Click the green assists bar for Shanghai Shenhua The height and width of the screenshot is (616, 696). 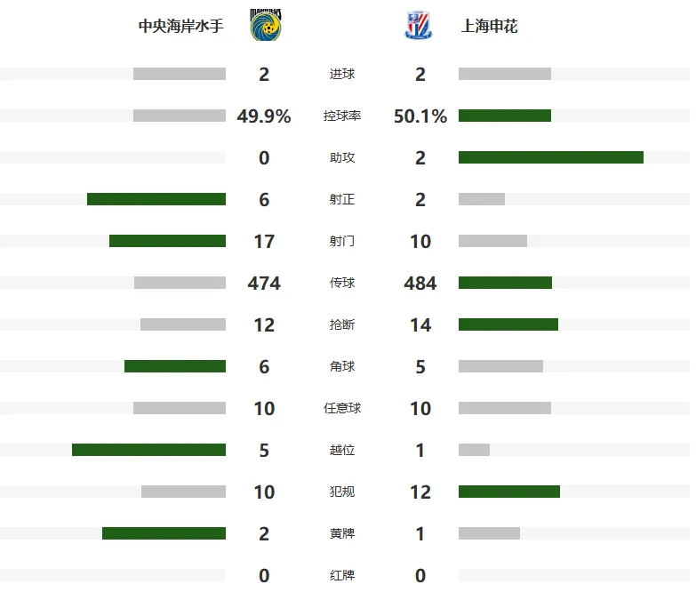click(x=551, y=157)
